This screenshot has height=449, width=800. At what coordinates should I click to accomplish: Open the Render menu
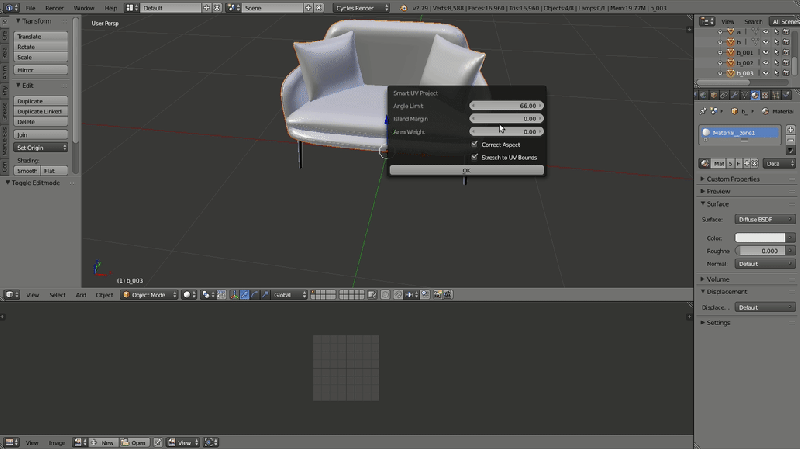(x=54, y=8)
